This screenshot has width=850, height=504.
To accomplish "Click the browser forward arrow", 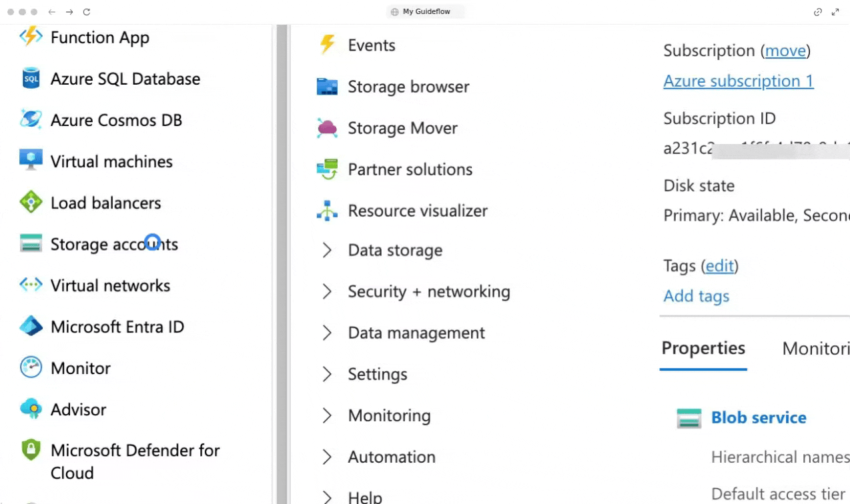I will [69, 12].
